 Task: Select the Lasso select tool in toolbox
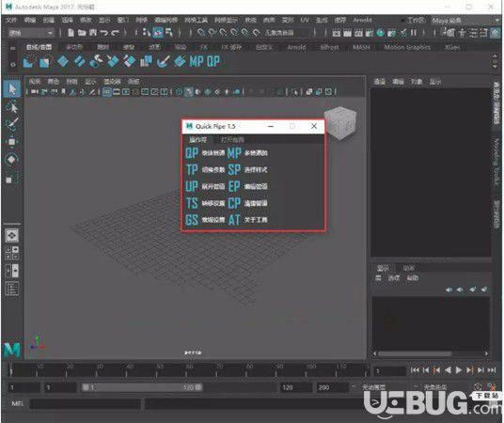[12, 106]
